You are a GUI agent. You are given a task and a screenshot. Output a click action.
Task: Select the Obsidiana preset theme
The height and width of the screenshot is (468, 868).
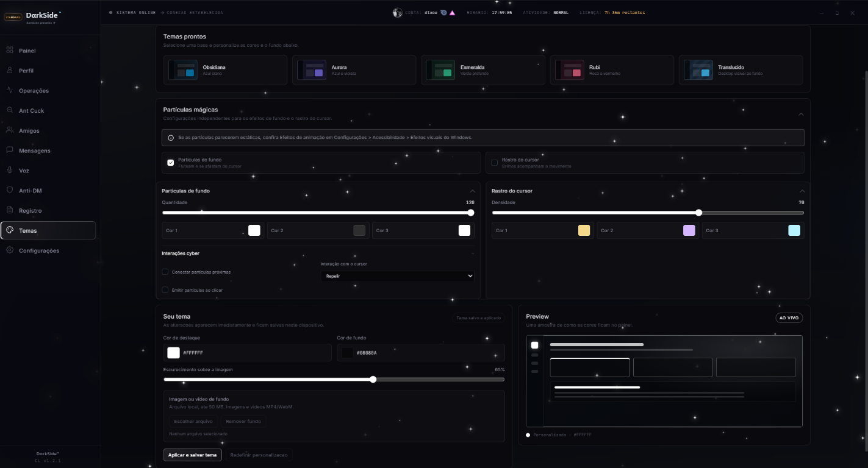(225, 70)
